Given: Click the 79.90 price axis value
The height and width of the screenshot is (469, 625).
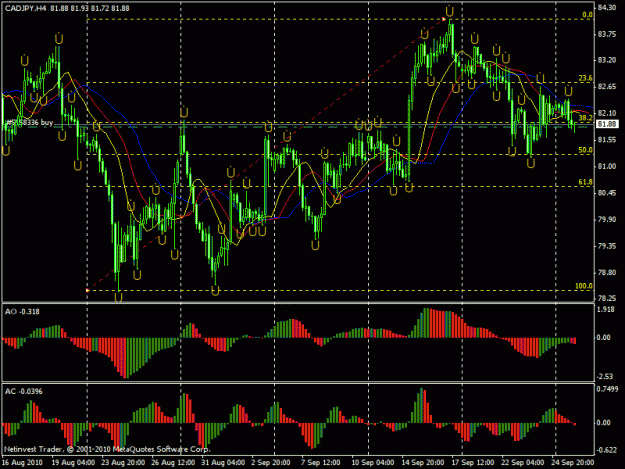Looking at the screenshot, I should [607, 220].
